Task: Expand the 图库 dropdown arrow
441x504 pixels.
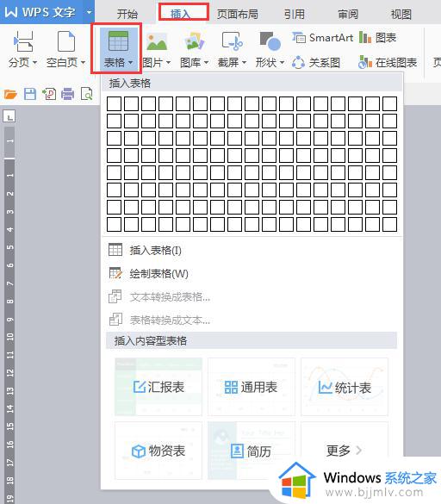Action: point(206,62)
